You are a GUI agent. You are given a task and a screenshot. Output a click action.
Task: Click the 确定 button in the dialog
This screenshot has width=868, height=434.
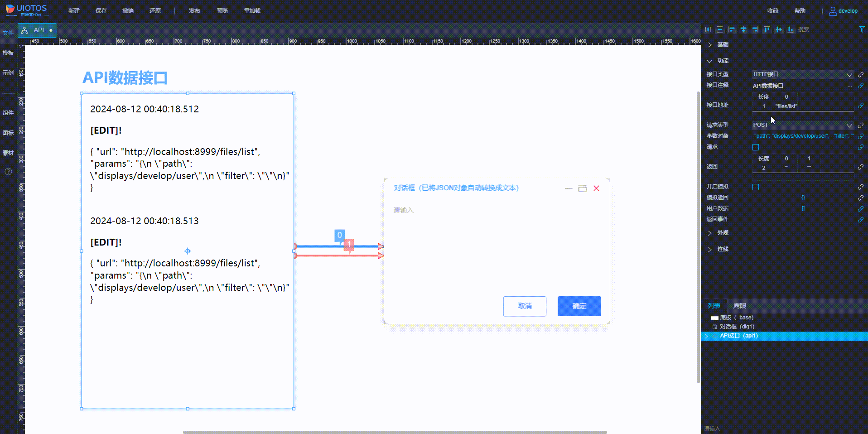pyautogui.click(x=579, y=306)
